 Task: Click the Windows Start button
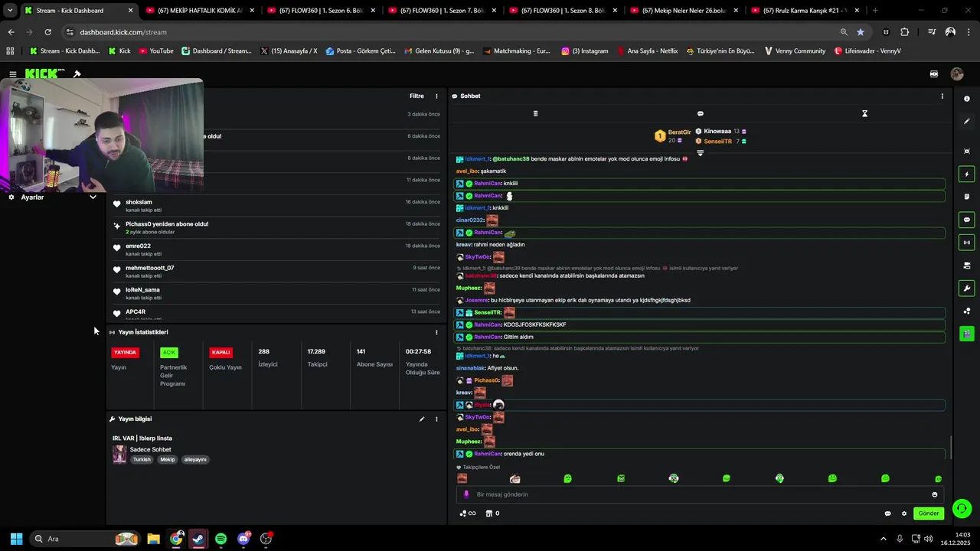pos(16,539)
